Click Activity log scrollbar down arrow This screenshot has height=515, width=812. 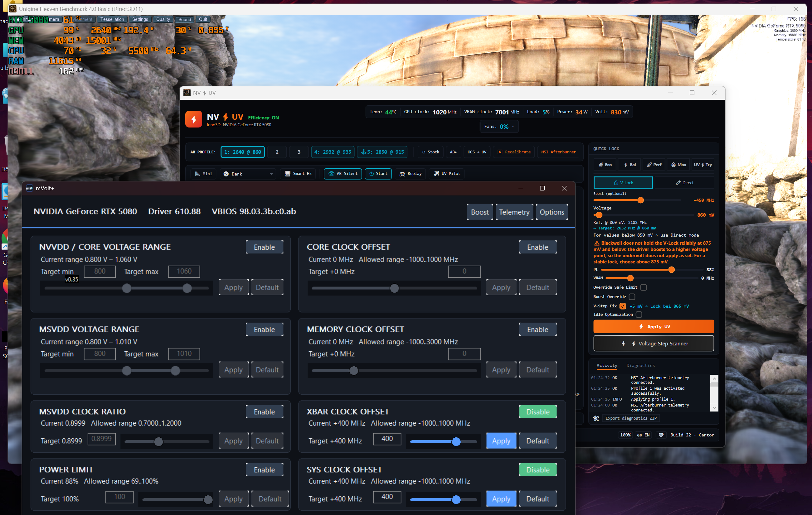[714, 407]
